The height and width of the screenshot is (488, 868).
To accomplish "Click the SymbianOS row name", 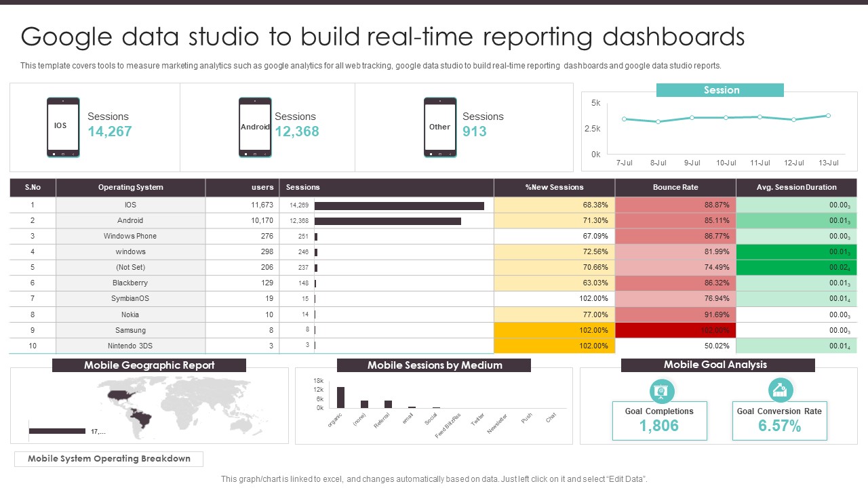I will (130, 298).
